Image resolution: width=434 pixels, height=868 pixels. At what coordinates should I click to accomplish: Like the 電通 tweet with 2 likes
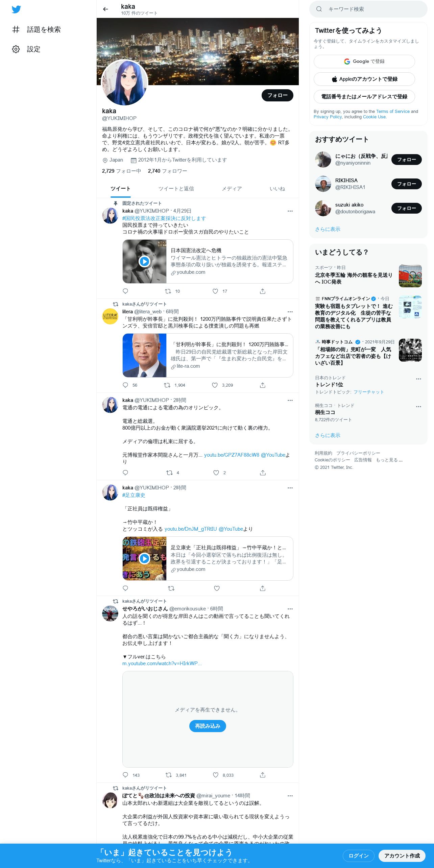(219, 473)
